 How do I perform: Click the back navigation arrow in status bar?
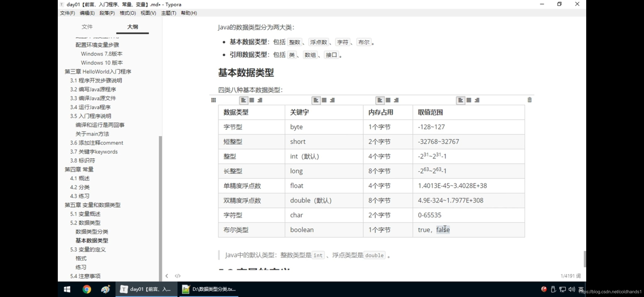coord(167,276)
